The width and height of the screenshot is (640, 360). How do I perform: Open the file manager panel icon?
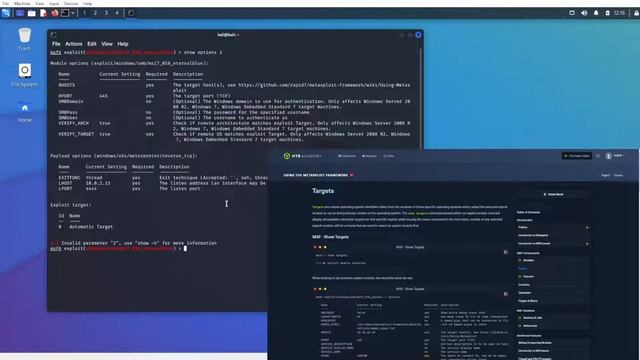coord(31,13)
